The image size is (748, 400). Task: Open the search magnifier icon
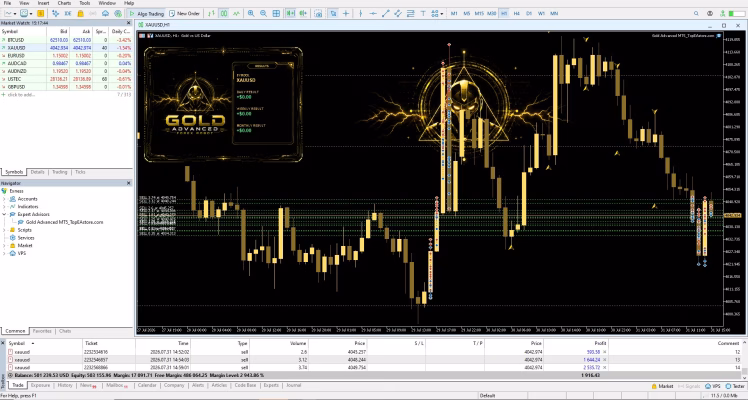point(696,13)
